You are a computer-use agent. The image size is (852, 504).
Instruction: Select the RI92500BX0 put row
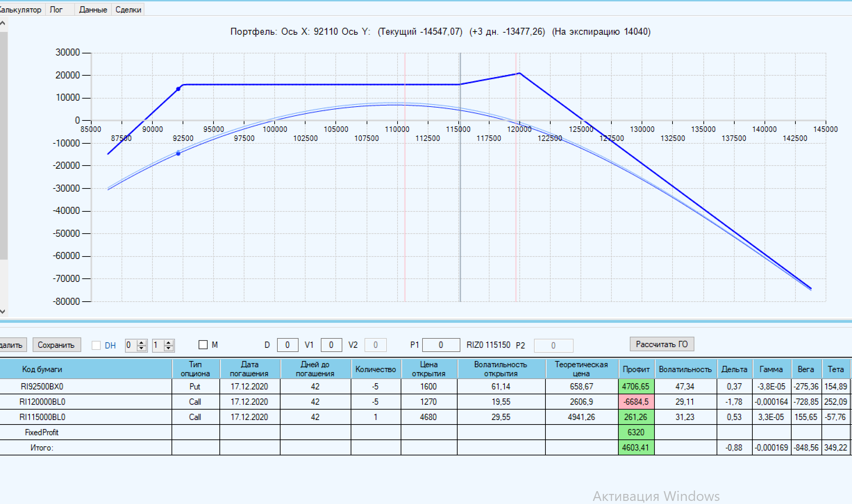click(x=42, y=386)
